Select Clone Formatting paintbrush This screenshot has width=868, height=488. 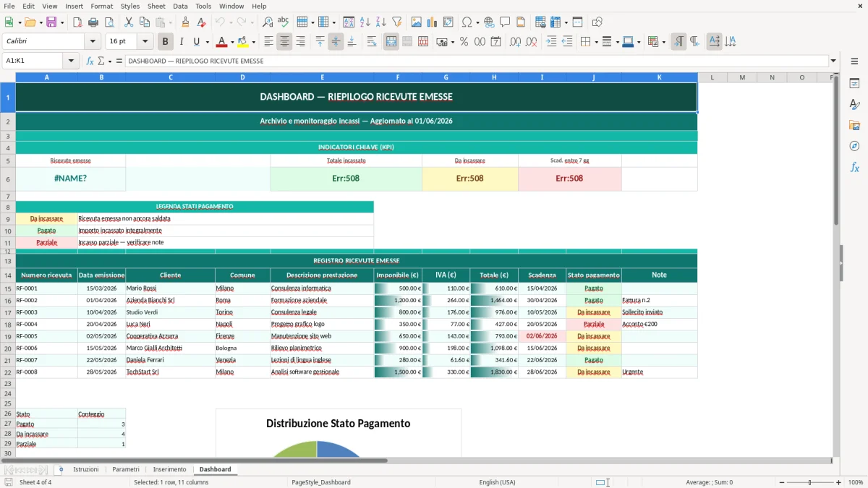186,22
